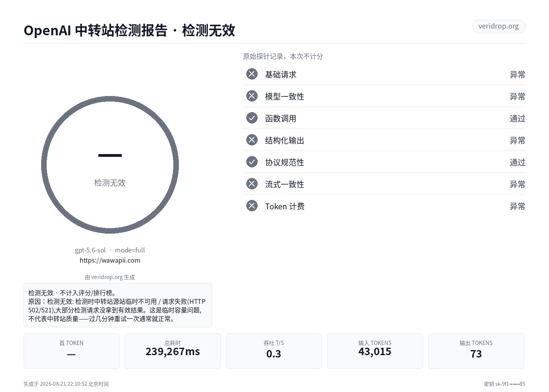The width and height of the screenshot is (549, 392).
Task: Select the 总耗时 239,267ms card
Action: [173, 351]
